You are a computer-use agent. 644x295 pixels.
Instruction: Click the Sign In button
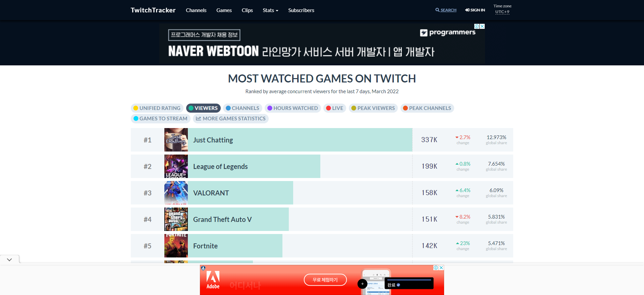coord(475,10)
